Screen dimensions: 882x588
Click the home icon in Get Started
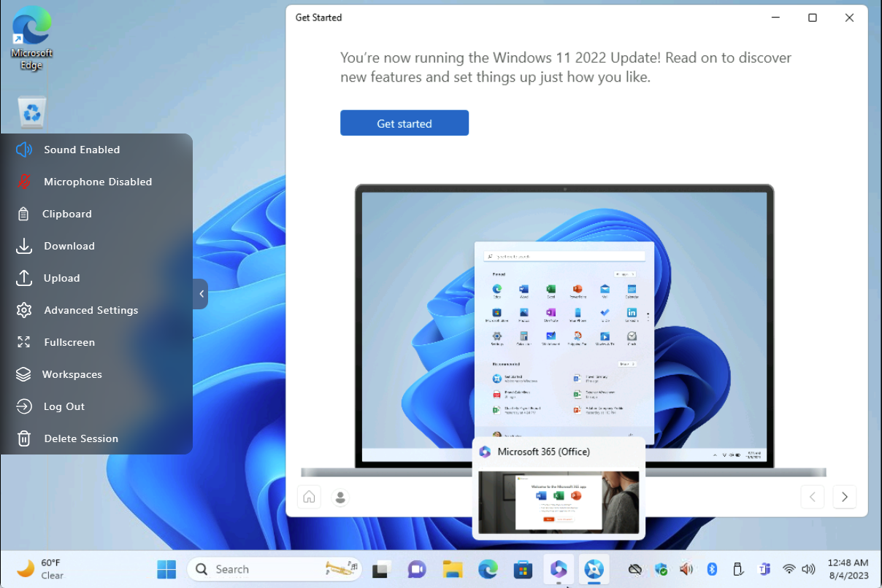pyautogui.click(x=309, y=497)
